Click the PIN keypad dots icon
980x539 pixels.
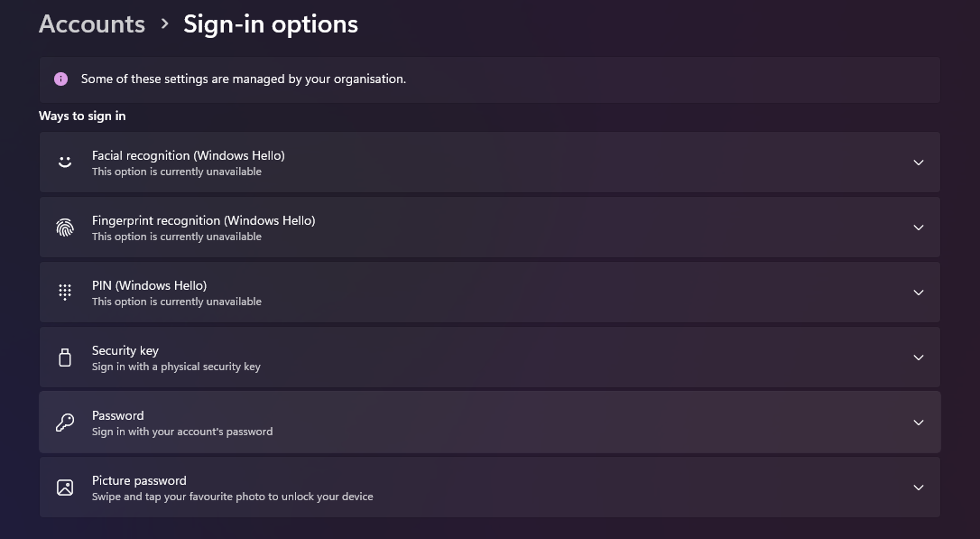pyautogui.click(x=65, y=293)
